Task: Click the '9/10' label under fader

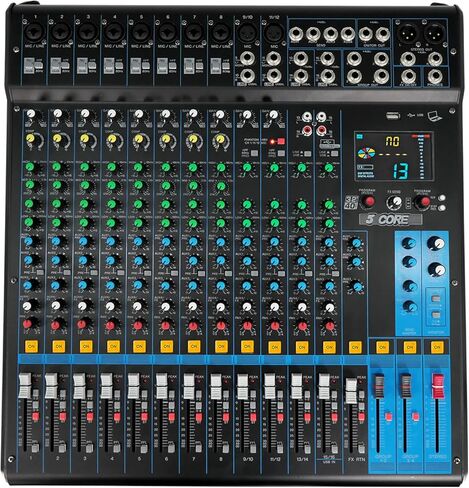Action: pos(247,459)
